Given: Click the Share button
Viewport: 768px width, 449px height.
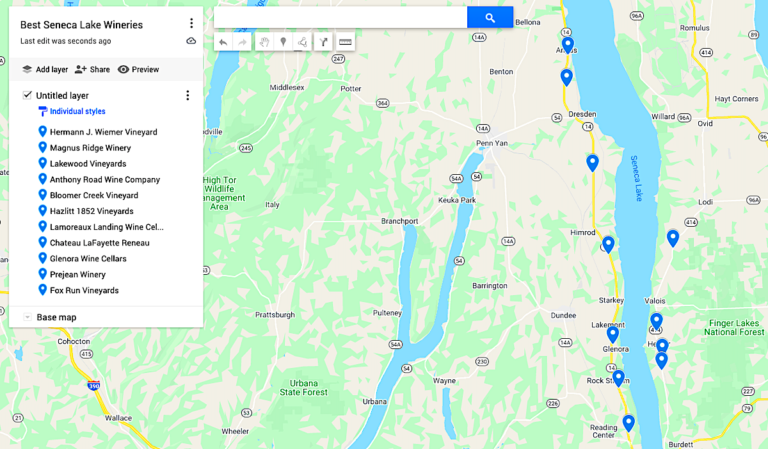Looking at the screenshot, I should coord(92,70).
